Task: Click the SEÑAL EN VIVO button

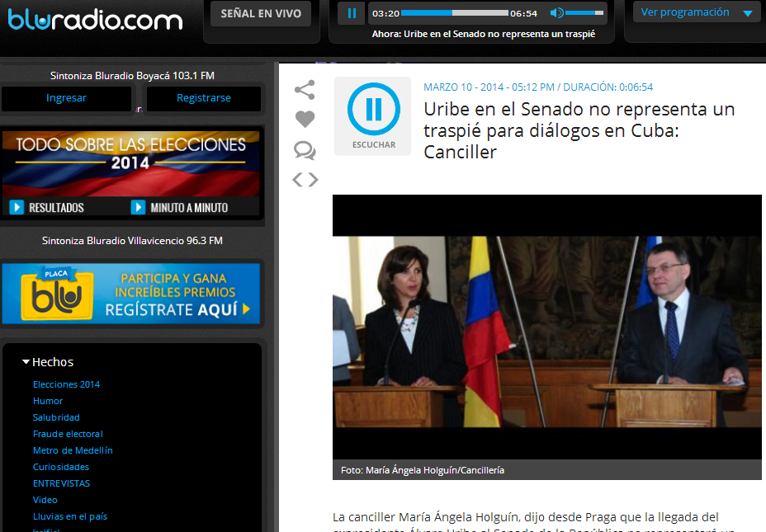Action: [x=261, y=14]
